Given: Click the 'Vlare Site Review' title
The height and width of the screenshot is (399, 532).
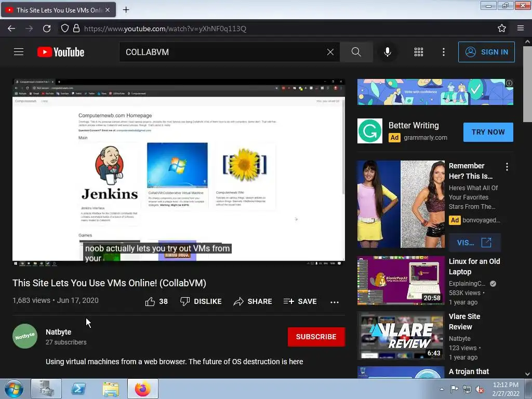Looking at the screenshot, I should point(464,321).
